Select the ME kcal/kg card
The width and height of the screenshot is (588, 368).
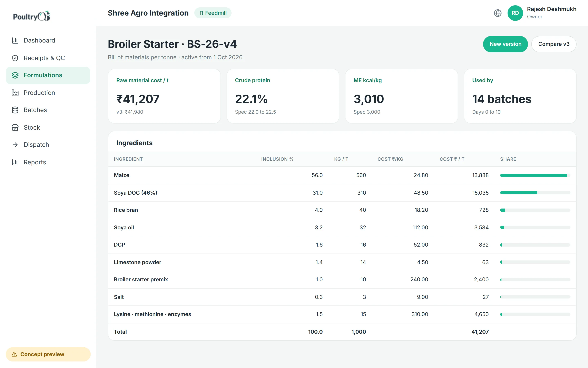pyautogui.click(x=401, y=96)
